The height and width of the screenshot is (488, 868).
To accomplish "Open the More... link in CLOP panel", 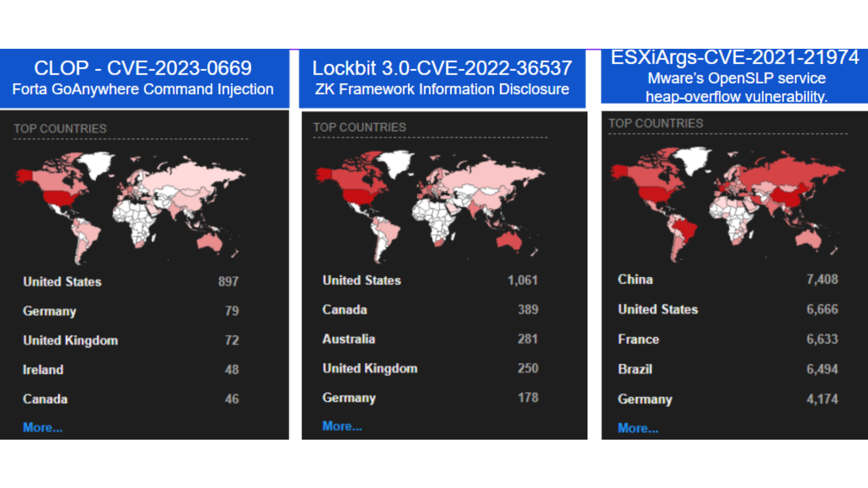I will click(42, 427).
